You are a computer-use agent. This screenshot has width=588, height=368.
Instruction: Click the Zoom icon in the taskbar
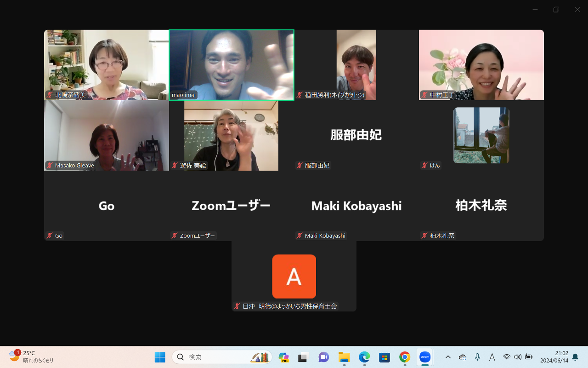425,357
